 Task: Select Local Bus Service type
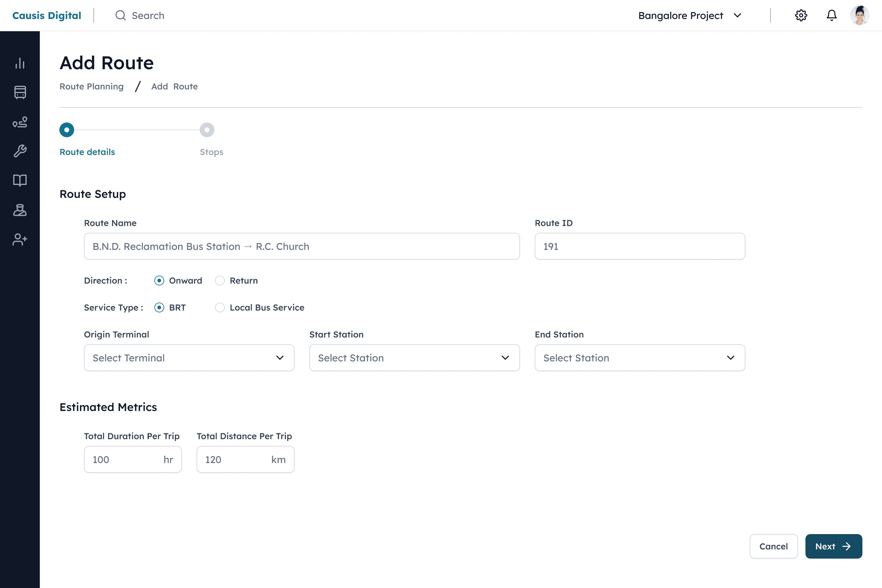[x=220, y=307]
